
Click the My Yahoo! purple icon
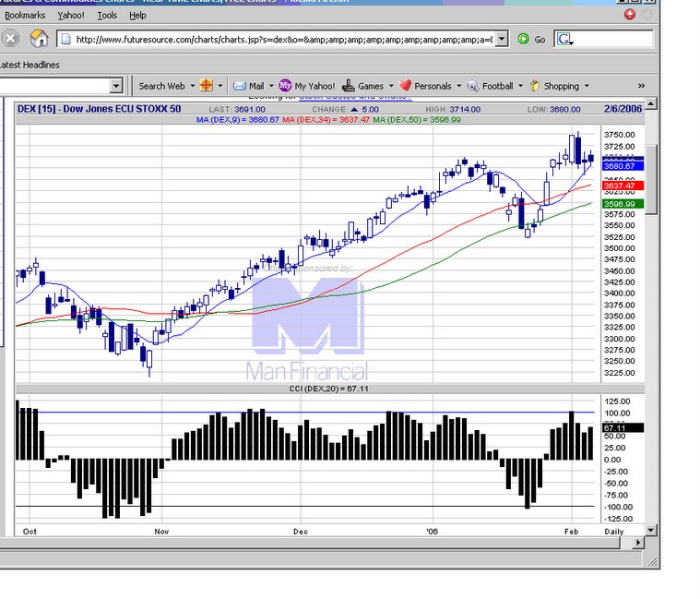pos(285,85)
